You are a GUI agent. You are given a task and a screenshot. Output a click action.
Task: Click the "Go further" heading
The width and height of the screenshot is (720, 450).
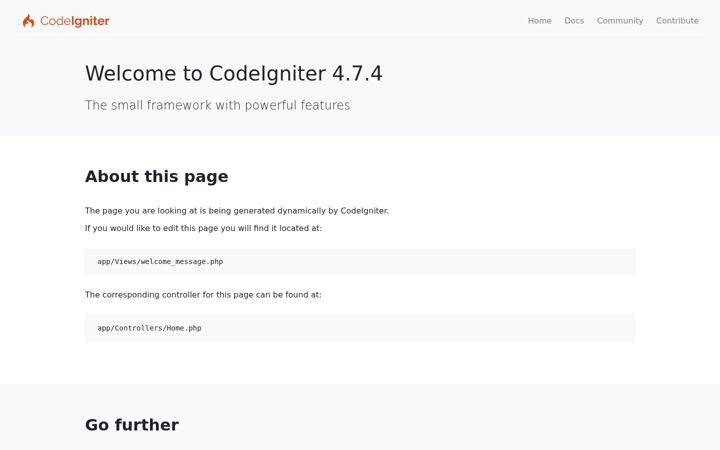click(132, 425)
